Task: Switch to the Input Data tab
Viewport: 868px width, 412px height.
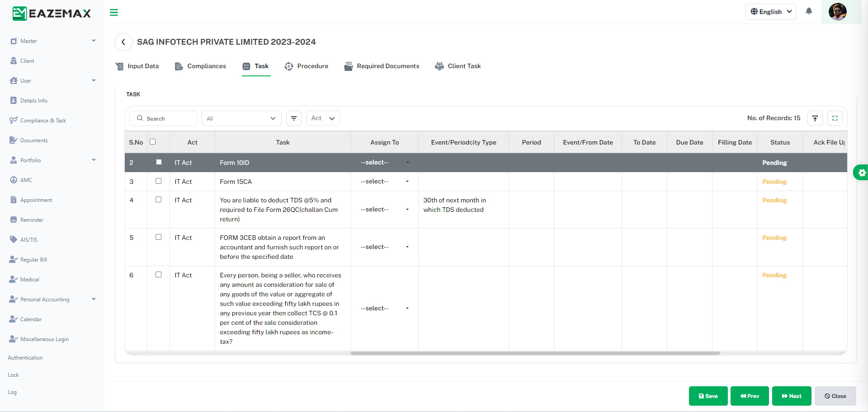Action: (x=137, y=66)
